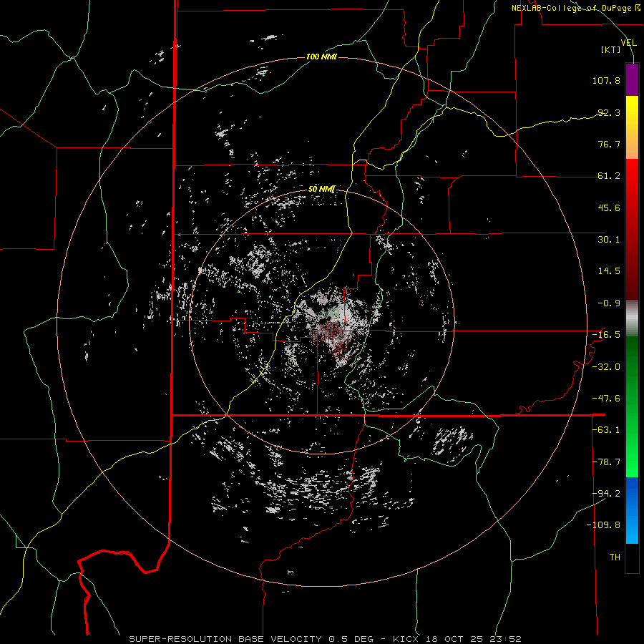Select the -0.9 legend value
The image size is (644, 644).
click(x=609, y=303)
